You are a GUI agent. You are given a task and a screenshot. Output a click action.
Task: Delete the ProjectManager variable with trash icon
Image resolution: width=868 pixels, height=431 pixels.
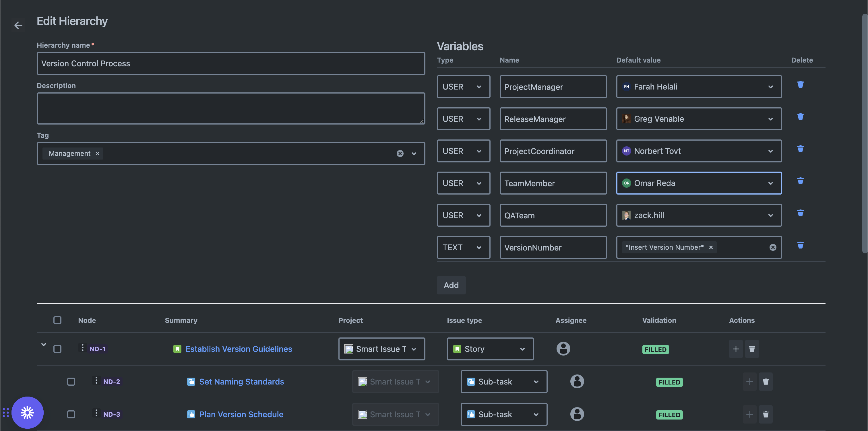coord(800,85)
